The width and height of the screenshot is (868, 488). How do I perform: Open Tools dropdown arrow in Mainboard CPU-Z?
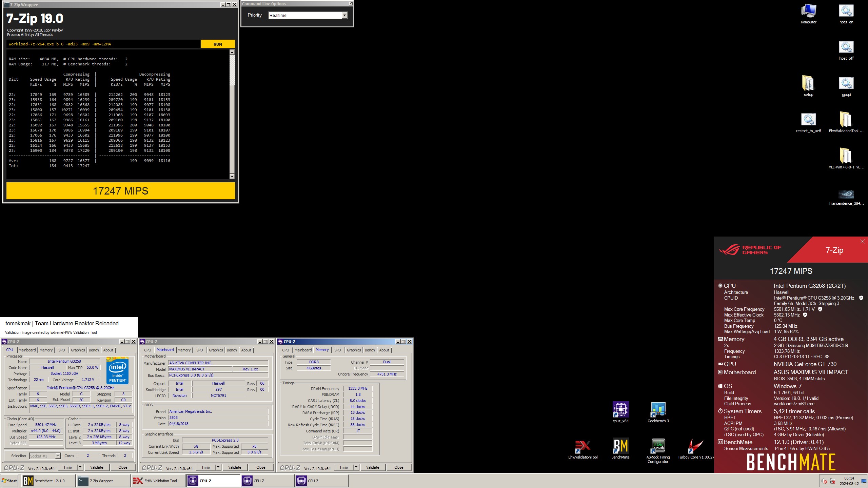point(218,467)
